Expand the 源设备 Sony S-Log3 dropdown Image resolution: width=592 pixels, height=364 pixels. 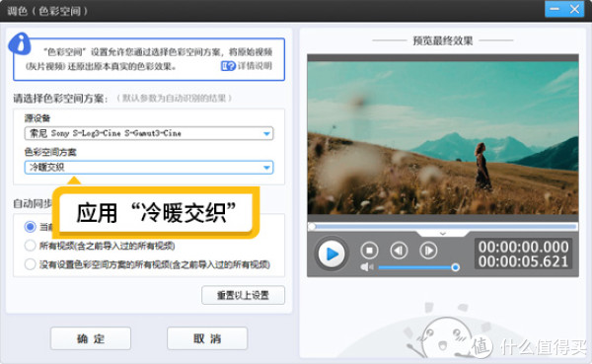click(x=266, y=133)
